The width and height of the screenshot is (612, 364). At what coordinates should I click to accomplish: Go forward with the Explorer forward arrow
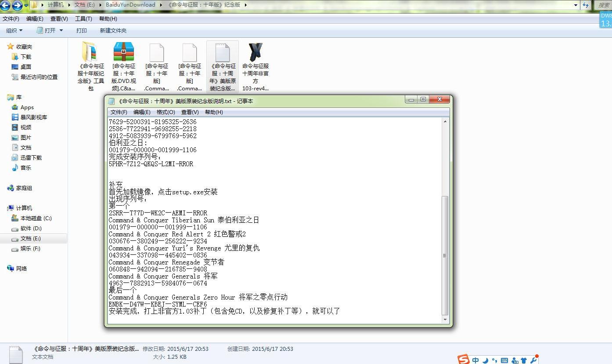[17, 5]
